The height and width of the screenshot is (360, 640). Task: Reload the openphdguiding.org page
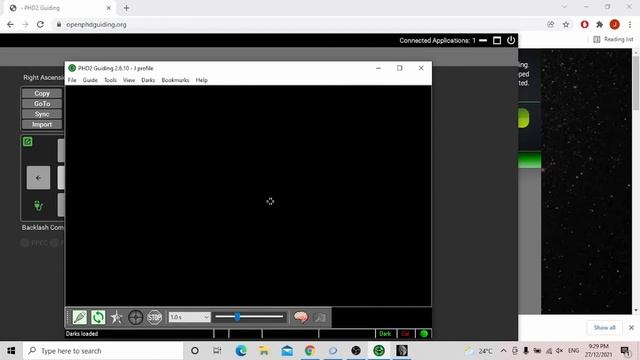point(40,24)
